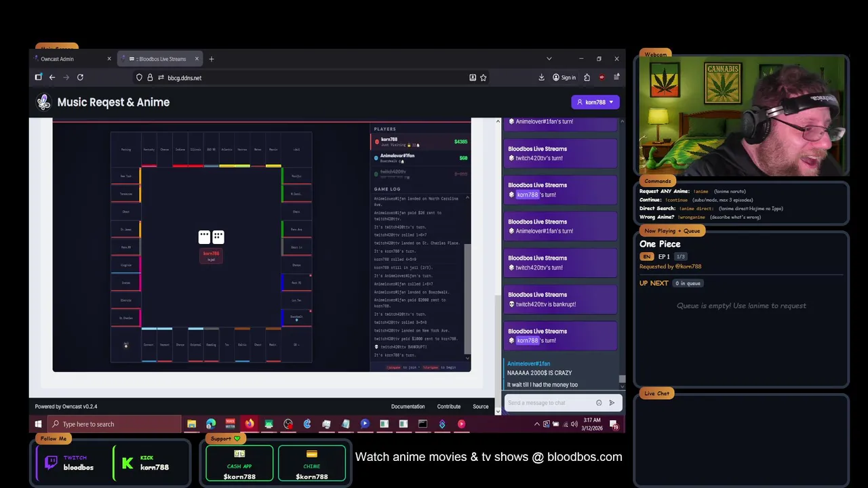Click the Chime $korn788 support card
Screen dimensions: 868x488
[x=312, y=464]
